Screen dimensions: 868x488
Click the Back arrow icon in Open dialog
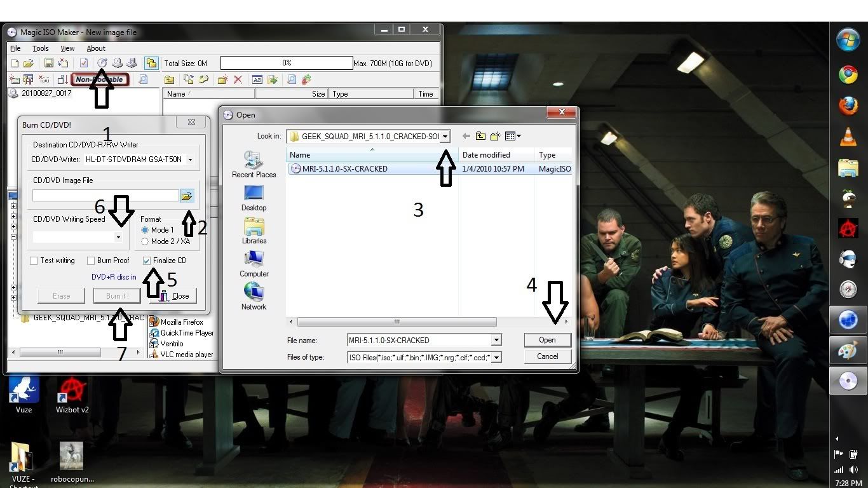point(466,136)
